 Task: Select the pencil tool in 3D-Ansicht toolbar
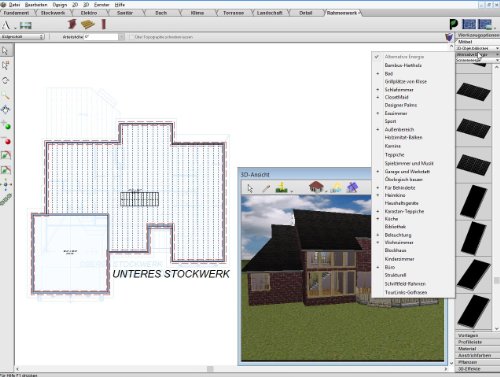pyautogui.click(x=266, y=188)
